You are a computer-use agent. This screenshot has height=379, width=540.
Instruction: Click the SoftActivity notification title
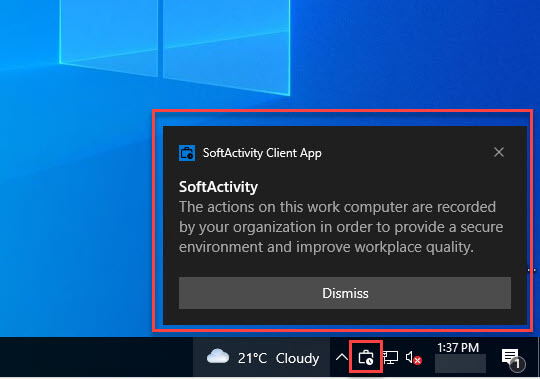(x=218, y=187)
